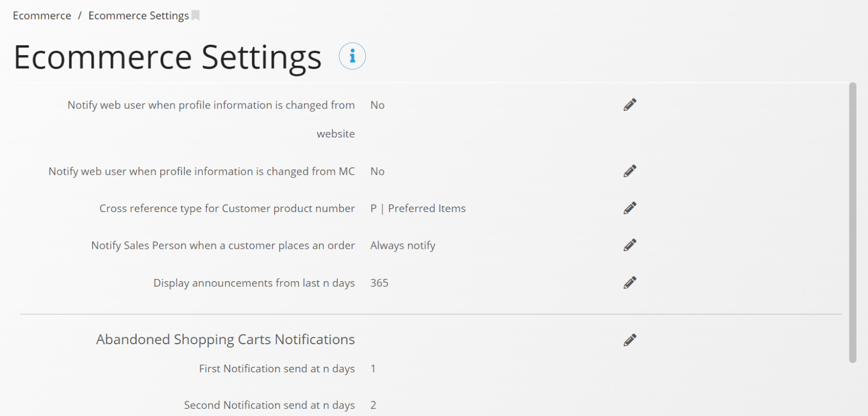868x416 pixels.
Task: Click the bookmark icon after the breadcrumb
Action: click(x=195, y=16)
